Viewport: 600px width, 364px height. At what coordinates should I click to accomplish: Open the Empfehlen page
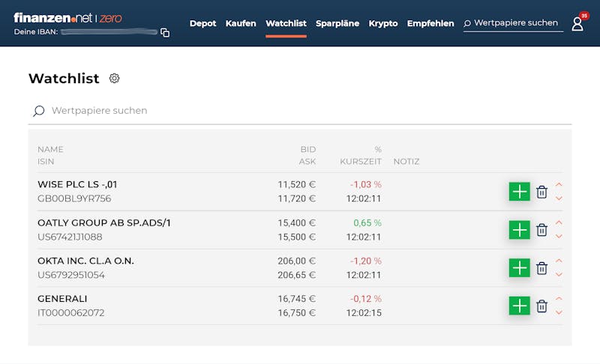pyautogui.click(x=430, y=23)
